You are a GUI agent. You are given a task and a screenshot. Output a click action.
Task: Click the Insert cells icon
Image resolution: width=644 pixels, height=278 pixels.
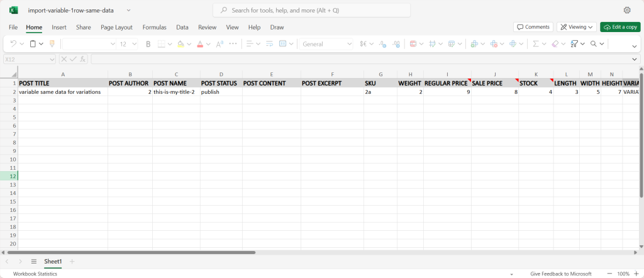click(474, 44)
